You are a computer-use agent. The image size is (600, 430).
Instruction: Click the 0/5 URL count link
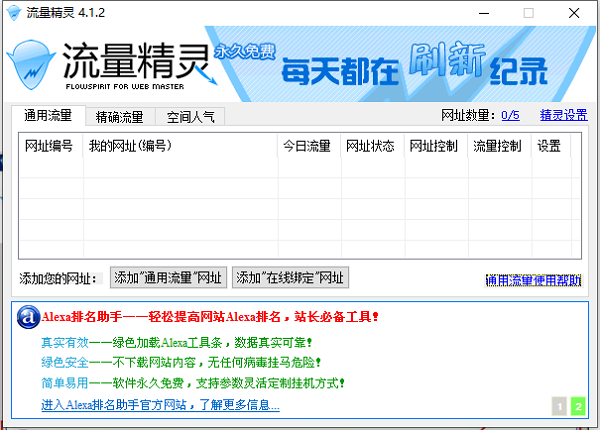(510, 115)
